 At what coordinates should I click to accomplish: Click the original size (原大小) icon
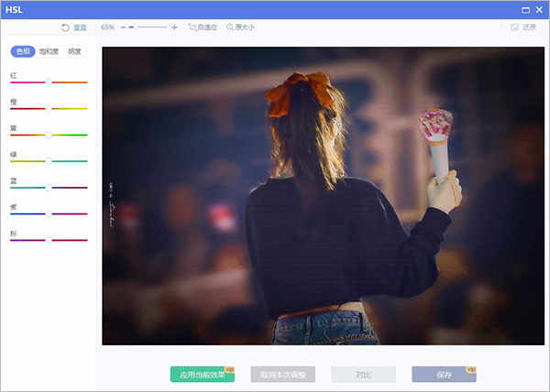pos(230,27)
